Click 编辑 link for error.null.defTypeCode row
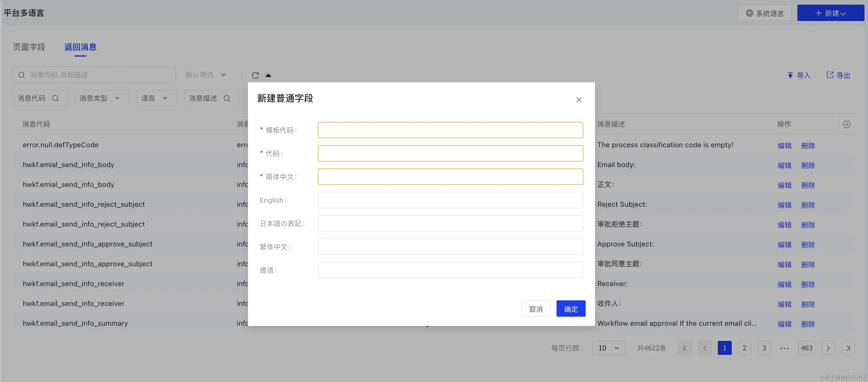 pyautogui.click(x=784, y=146)
